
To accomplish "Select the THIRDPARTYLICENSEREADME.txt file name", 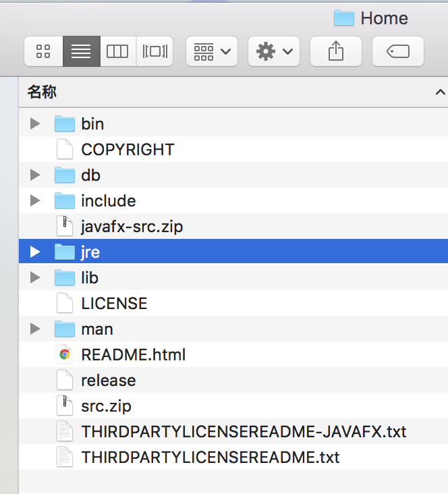I will tap(211, 457).
